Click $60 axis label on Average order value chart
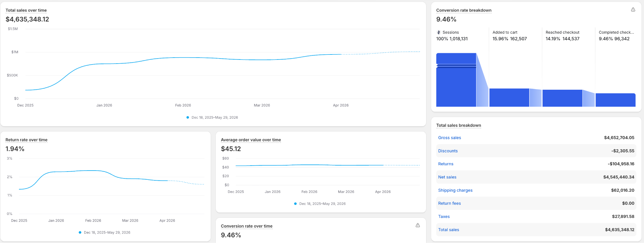644x243 pixels. 225,158
